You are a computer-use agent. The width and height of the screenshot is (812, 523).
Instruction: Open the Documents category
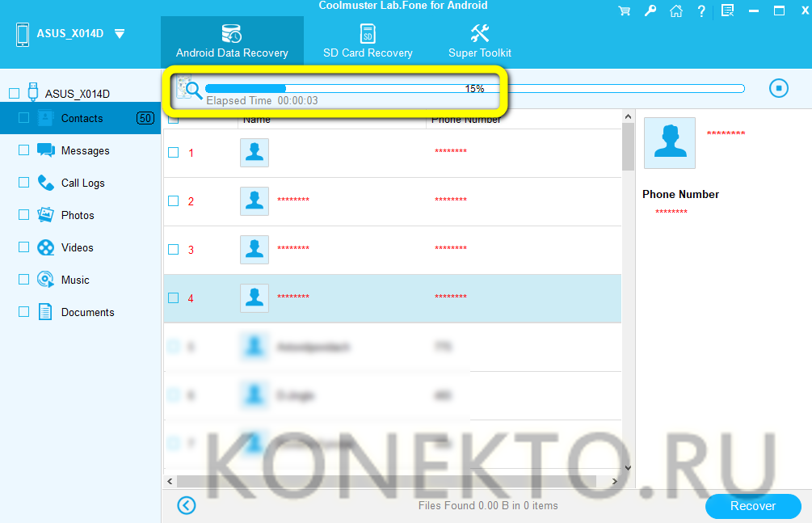87,312
